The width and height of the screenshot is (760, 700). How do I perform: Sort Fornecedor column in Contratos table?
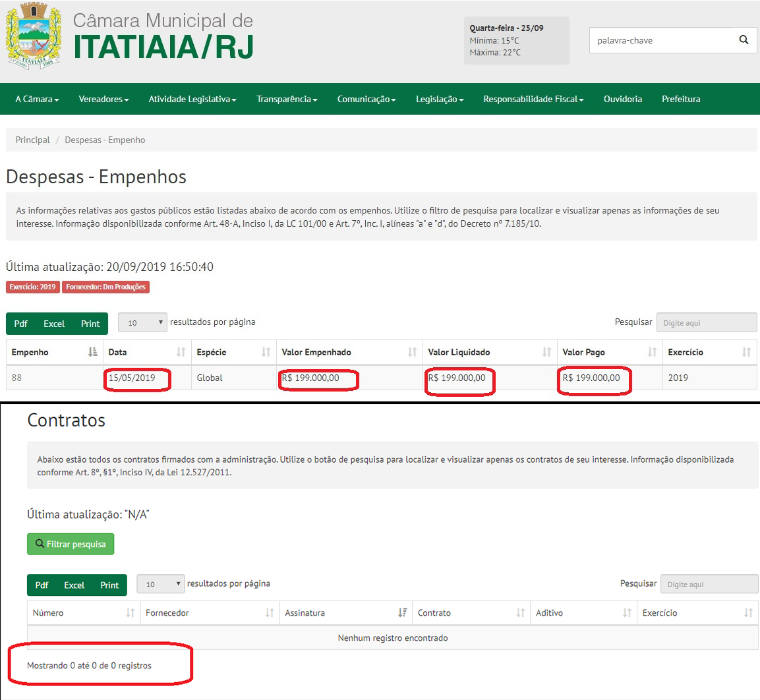[x=269, y=613]
